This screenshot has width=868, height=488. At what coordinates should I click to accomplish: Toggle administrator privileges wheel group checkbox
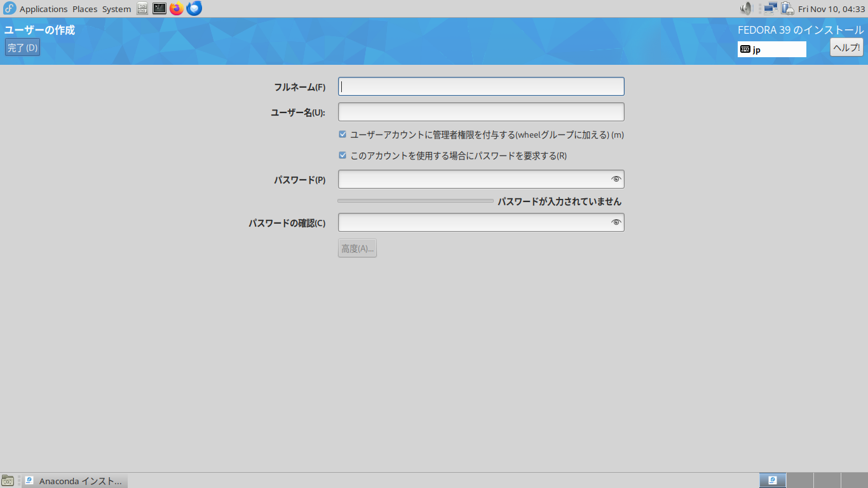[342, 135]
